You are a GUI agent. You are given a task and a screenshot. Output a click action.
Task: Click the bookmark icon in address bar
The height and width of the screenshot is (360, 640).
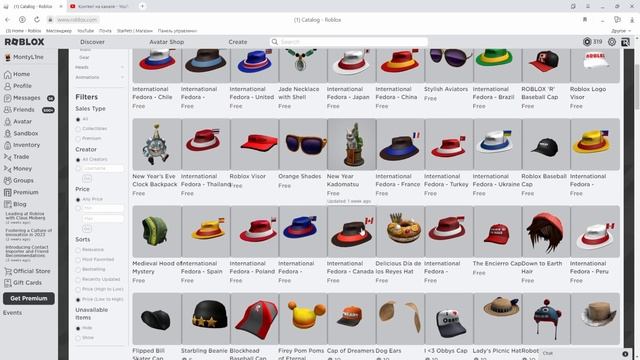(584, 20)
